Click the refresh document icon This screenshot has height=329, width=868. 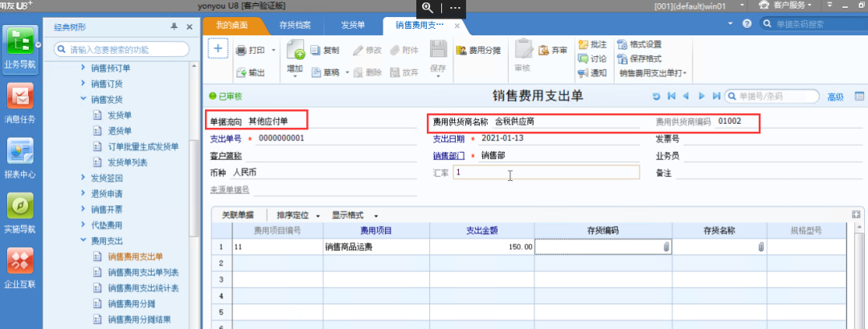click(x=657, y=97)
